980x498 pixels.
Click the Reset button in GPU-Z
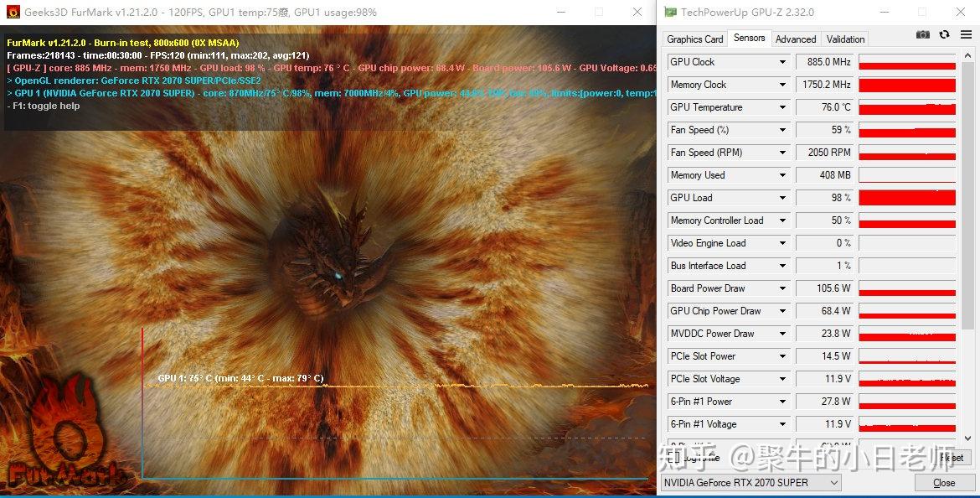(952, 458)
